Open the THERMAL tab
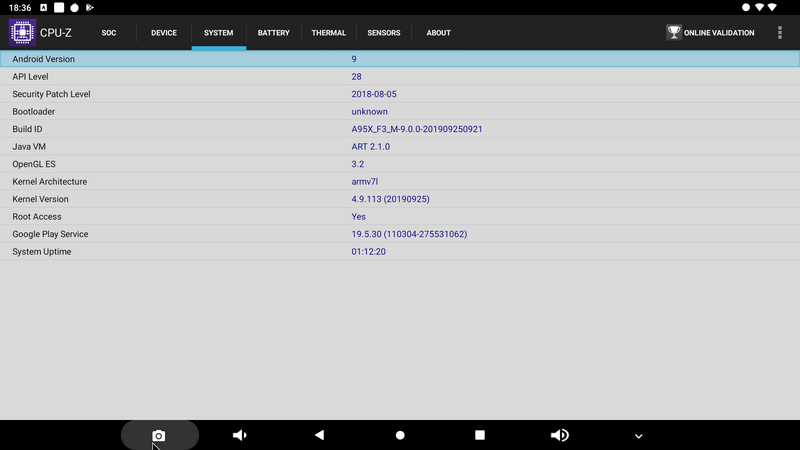The width and height of the screenshot is (800, 450). click(x=329, y=33)
